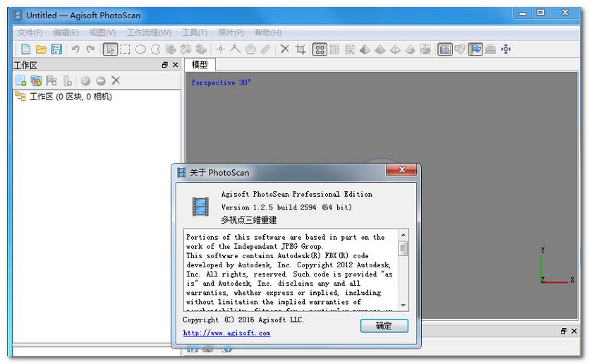Switch model view to Solid mode
This screenshot has width=589, height=364.
(380, 49)
